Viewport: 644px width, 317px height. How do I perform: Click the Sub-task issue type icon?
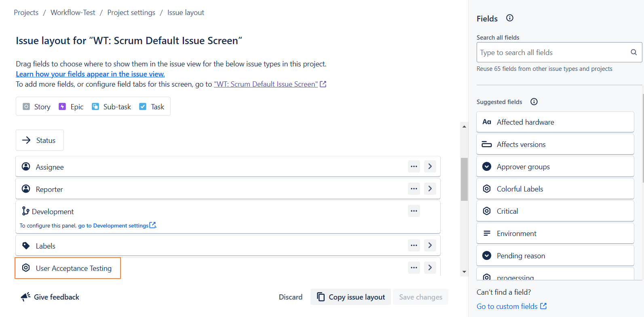(x=95, y=106)
